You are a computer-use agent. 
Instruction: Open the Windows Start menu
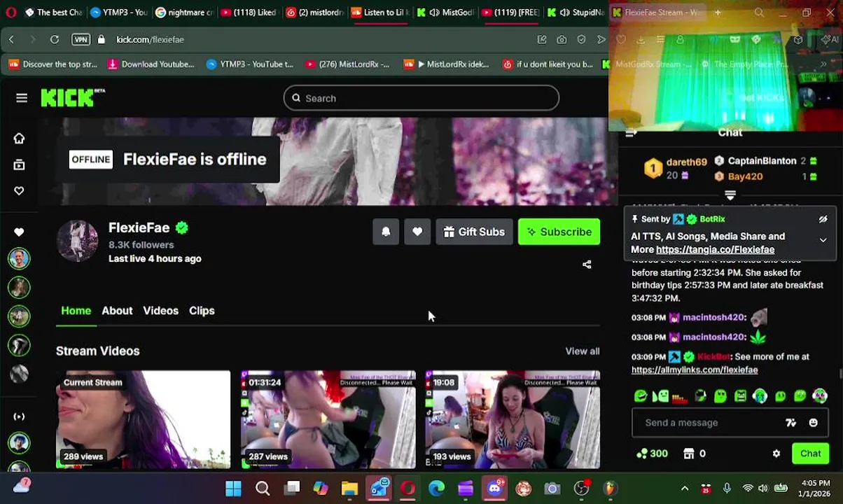pyautogui.click(x=233, y=489)
